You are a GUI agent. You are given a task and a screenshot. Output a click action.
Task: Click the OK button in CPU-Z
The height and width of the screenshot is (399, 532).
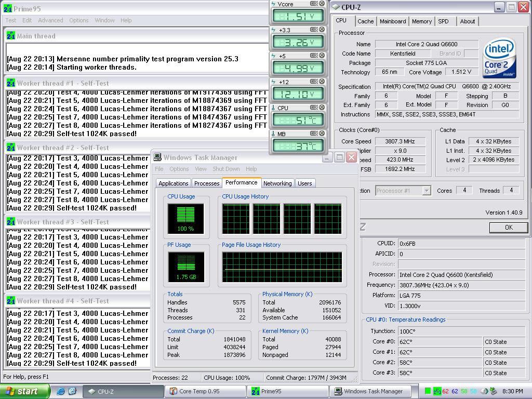509,228
